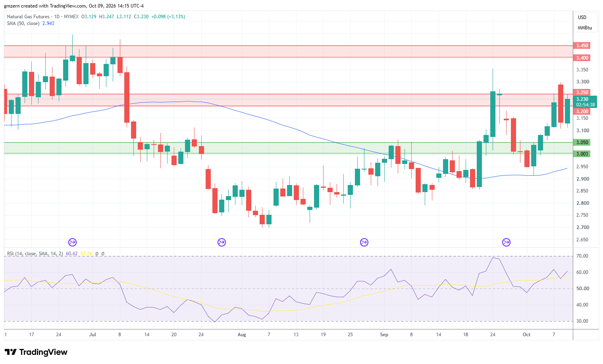Image resolution: width=603 pixels, height=364 pixels.
Task: Click the change value +0.098 (+3.13%)
Action: pyautogui.click(x=168, y=17)
